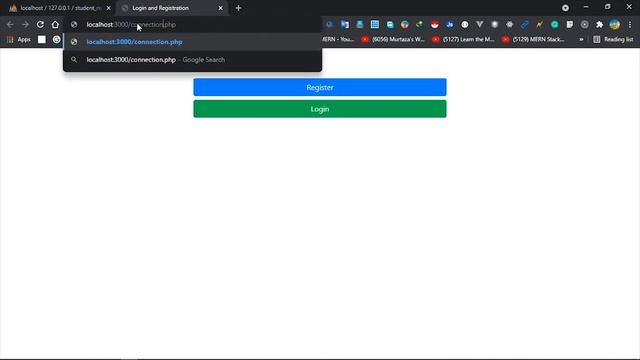
Task: Open the Vue devtools V extension
Action: coord(480,24)
